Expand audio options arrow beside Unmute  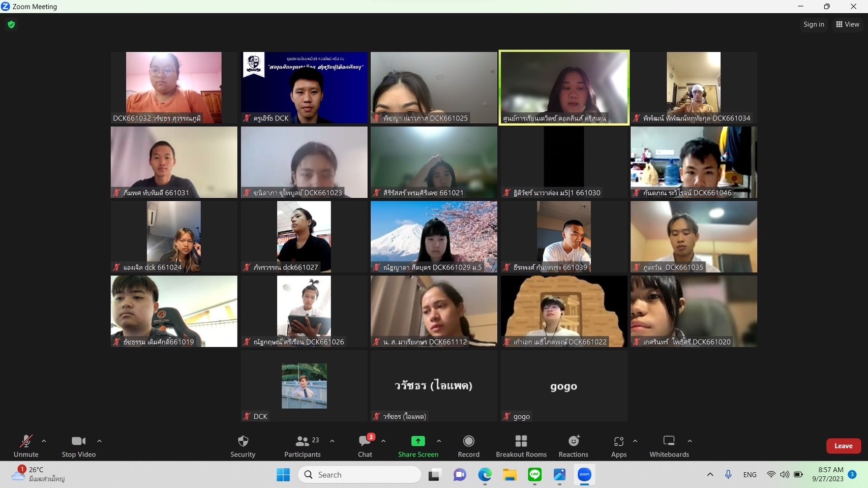click(x=44, y=441)
